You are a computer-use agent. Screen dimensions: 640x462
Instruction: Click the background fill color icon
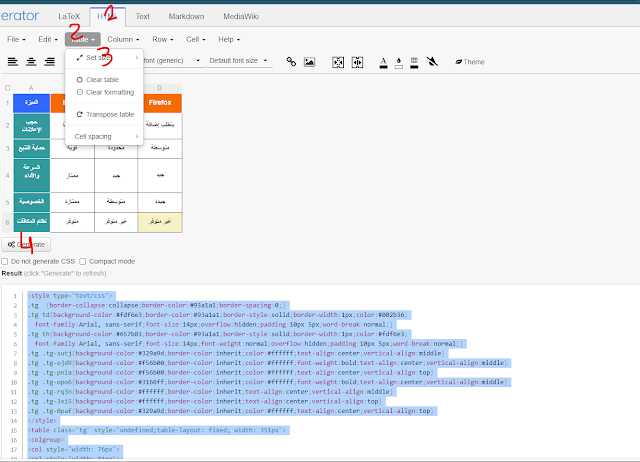click(400, 61)
